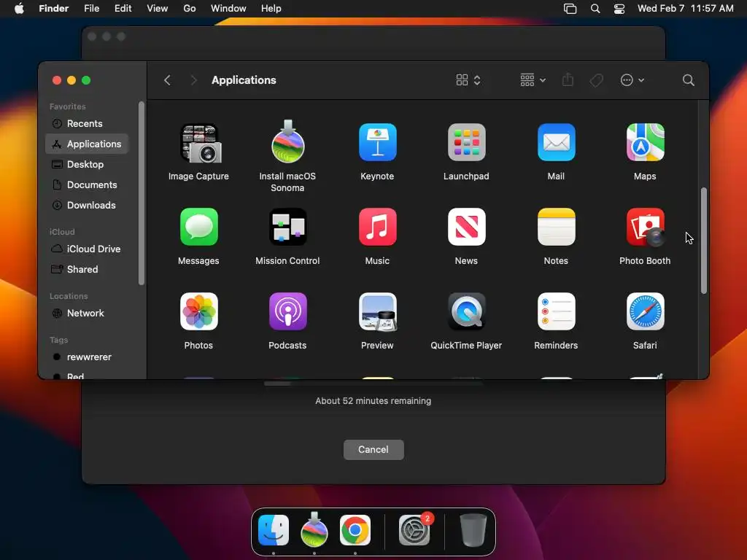Go back with the left chevron

[x=167, y=80]
